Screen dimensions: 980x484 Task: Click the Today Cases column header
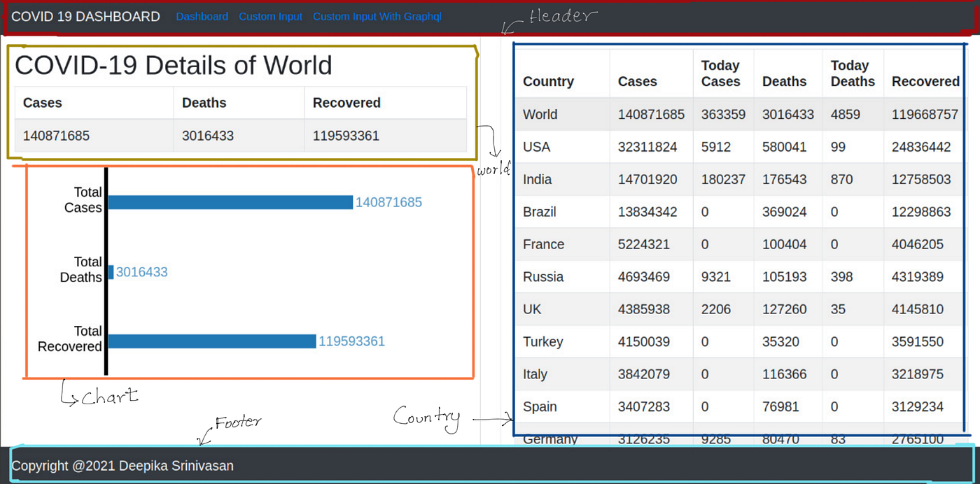[x=720, y=73]
